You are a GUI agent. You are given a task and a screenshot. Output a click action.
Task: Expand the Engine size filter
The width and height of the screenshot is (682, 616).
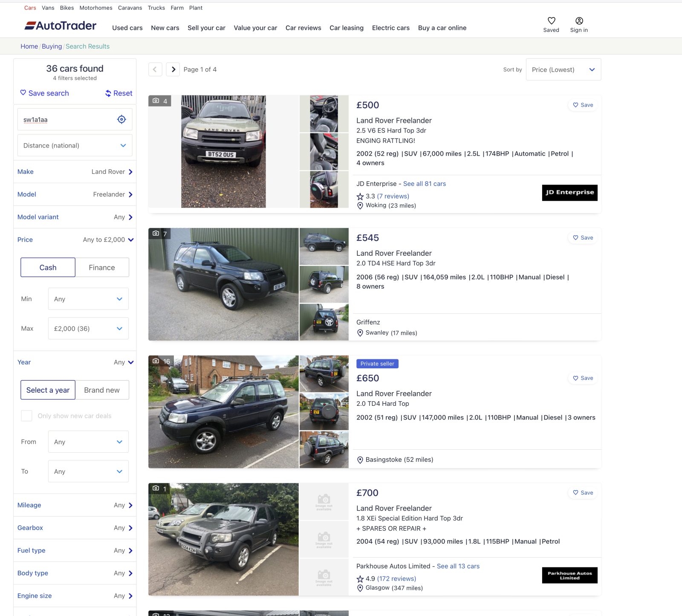75,596
